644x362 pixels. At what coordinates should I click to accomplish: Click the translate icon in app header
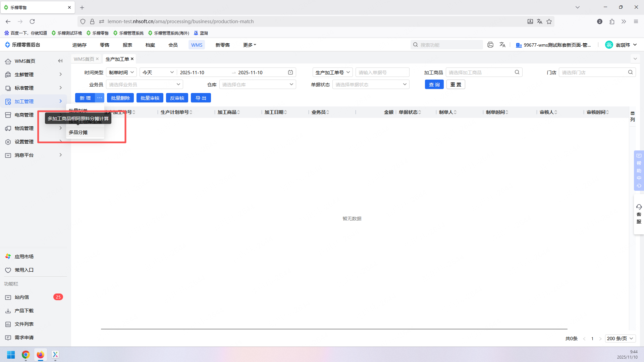pos(502,45)
